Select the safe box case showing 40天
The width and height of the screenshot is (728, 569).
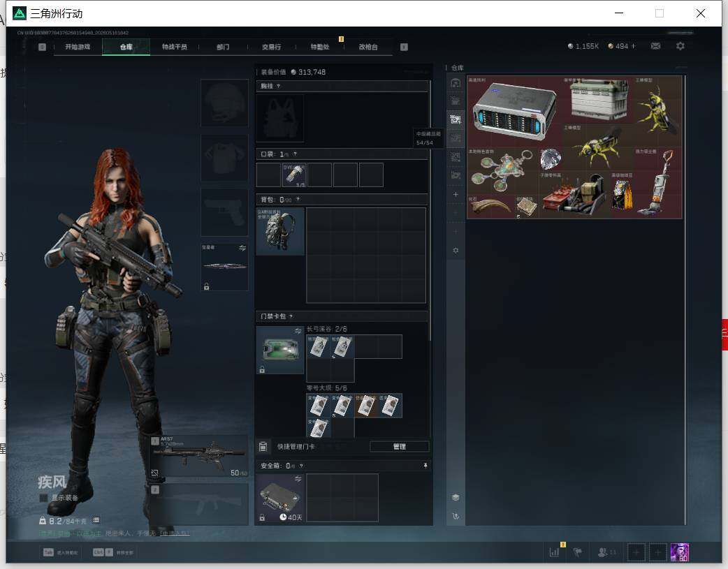[x=280, y=498]
